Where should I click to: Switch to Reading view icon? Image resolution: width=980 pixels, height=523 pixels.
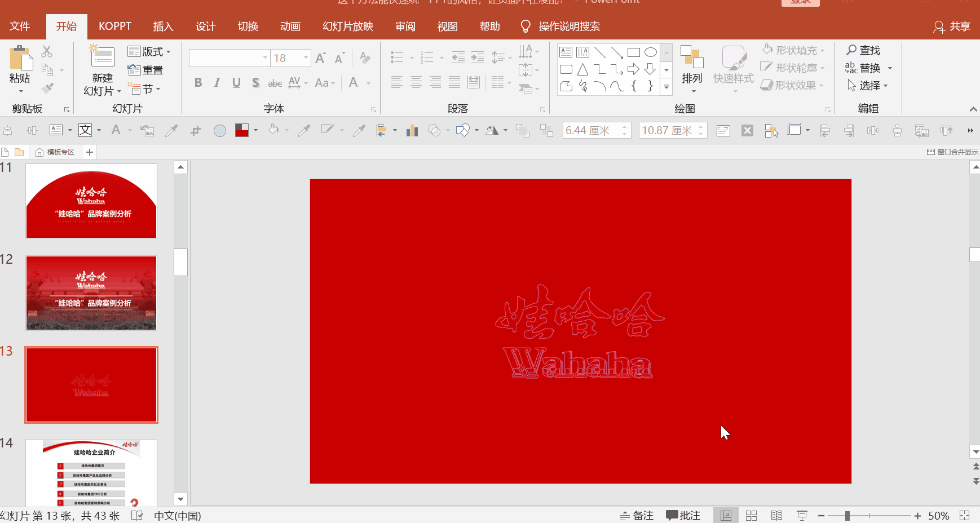(x=776, y=516)
